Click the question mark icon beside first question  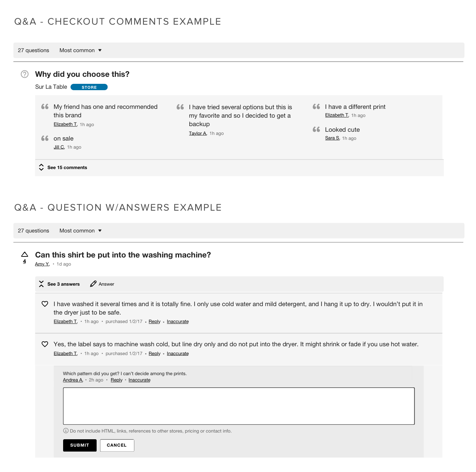(25, 74)
